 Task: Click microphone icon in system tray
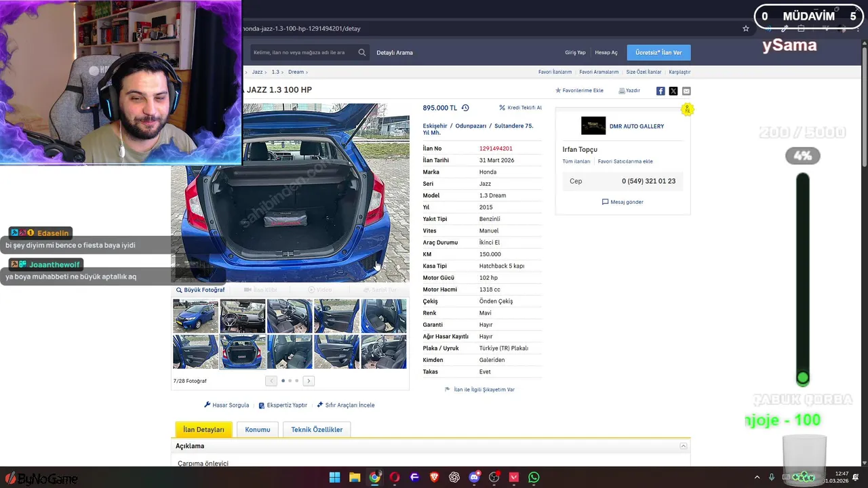pos(772,477)
